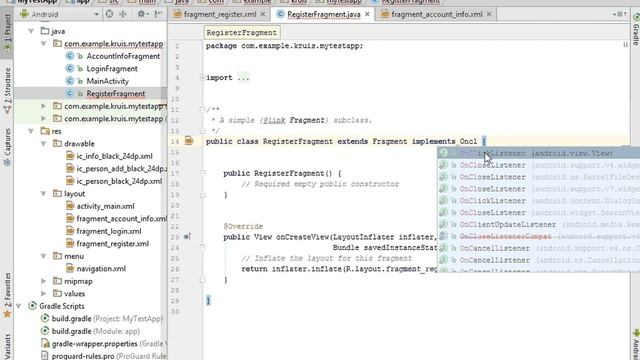Click the related XML gutter icon on line 14

click(189, 141)
